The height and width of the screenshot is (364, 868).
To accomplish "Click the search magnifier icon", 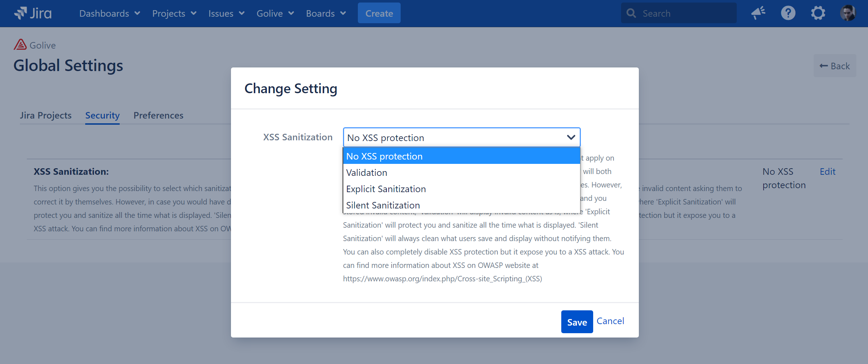I will 631,13.
